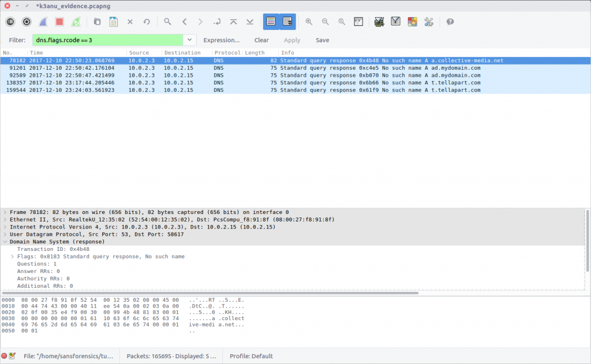Expand User Datagram Protocol section
591x364 pixels.
click(5, 234)
